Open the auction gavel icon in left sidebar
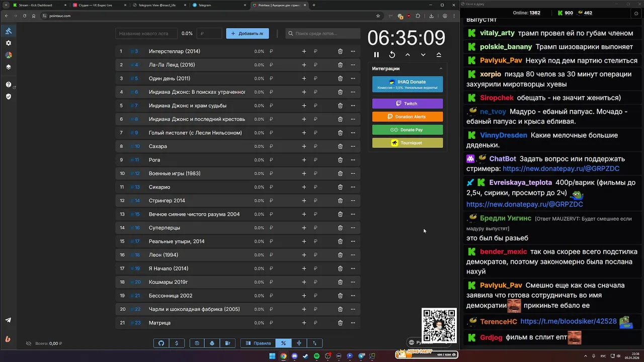 coord(8,31)
